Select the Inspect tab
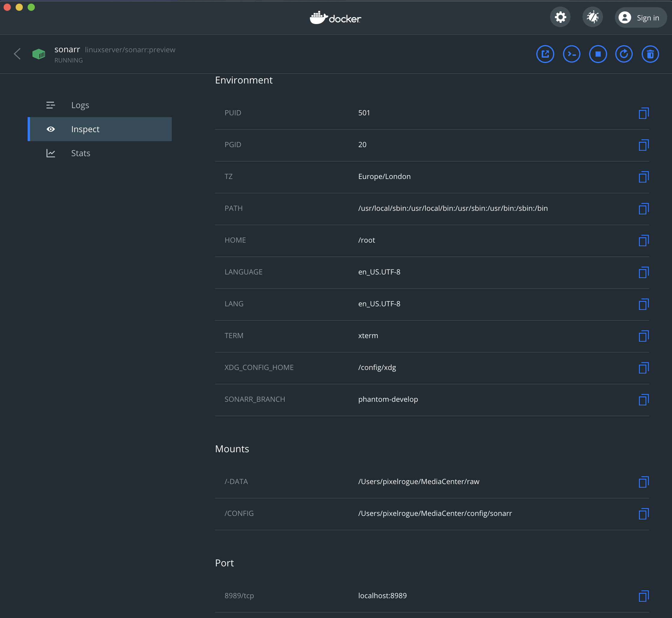This screenshot has height=618, width=672. pyautogui.click(x=85, y=129)
